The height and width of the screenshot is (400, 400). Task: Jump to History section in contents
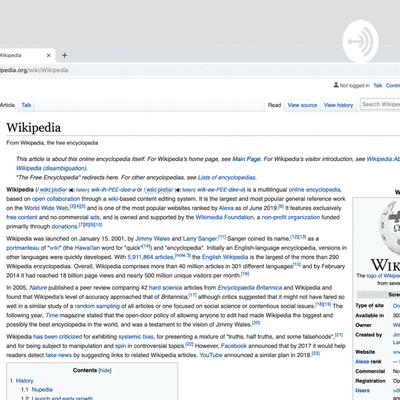25,381
